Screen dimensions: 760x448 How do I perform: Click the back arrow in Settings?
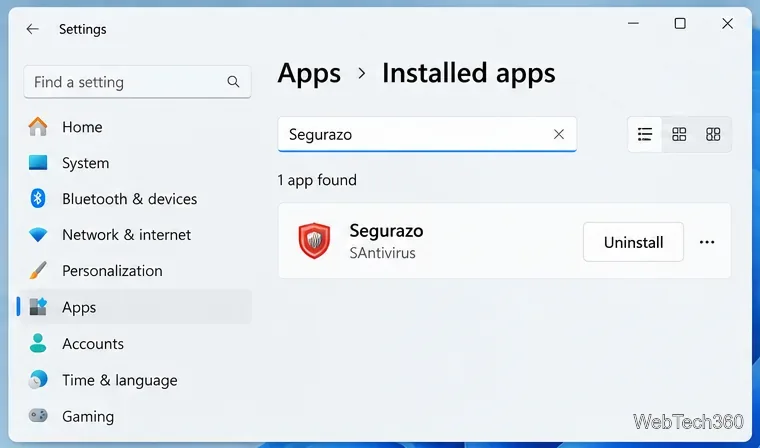[x=32, y=29]
